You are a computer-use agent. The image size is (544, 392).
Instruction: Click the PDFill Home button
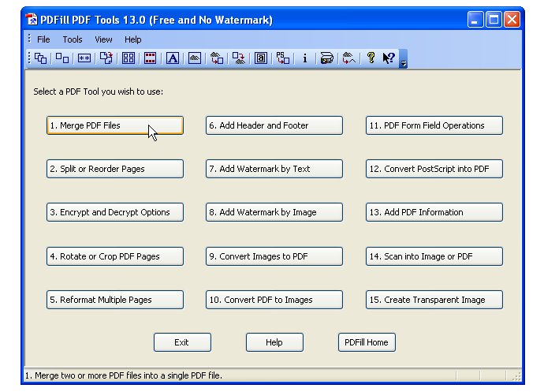coord(367,342)
